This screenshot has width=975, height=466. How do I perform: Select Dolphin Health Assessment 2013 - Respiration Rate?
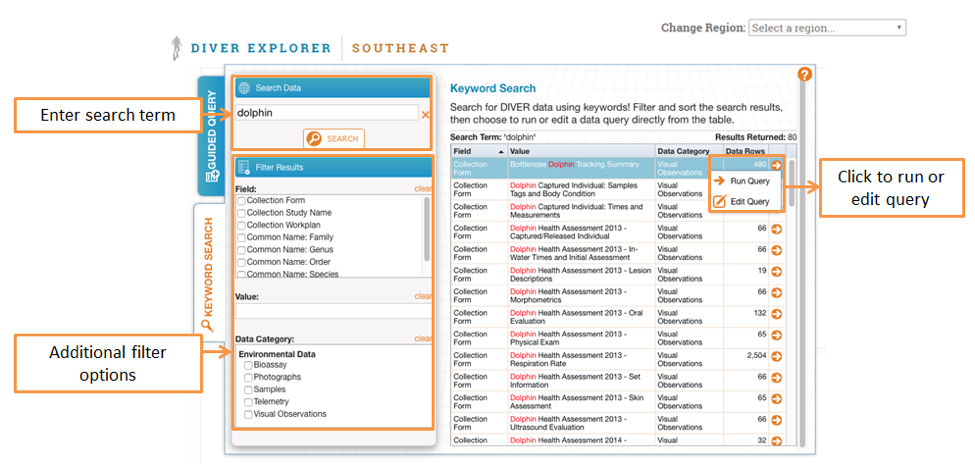pyautogui.click(x=568, y=359)
